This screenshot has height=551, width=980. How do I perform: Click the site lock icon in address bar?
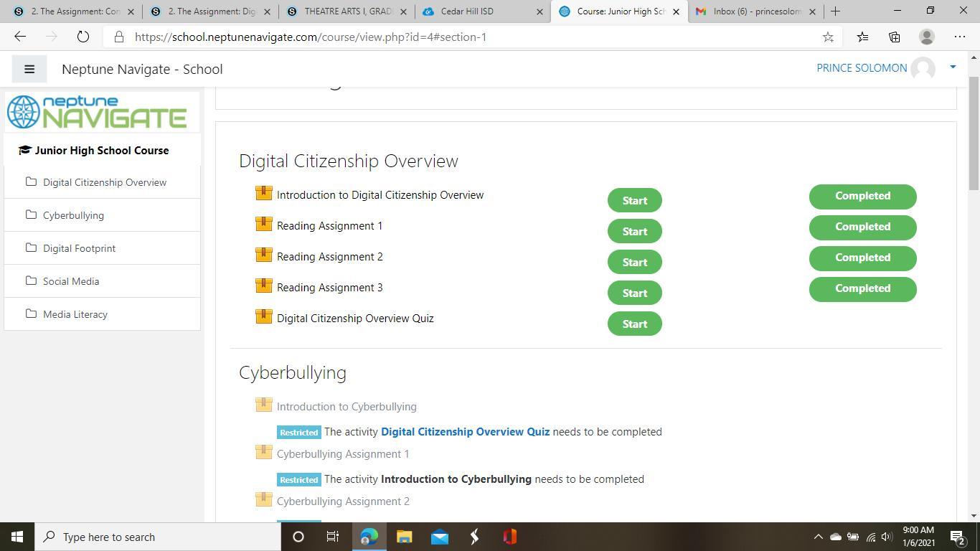(x=119, y=37)
